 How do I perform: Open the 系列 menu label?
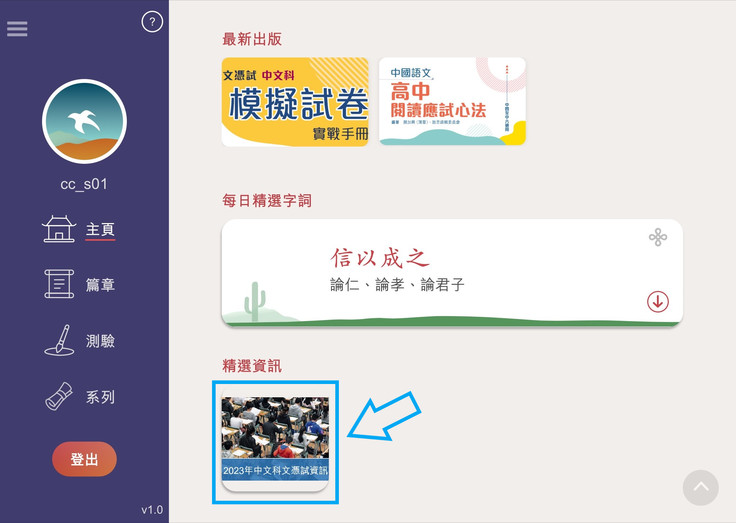coord(100,397)
